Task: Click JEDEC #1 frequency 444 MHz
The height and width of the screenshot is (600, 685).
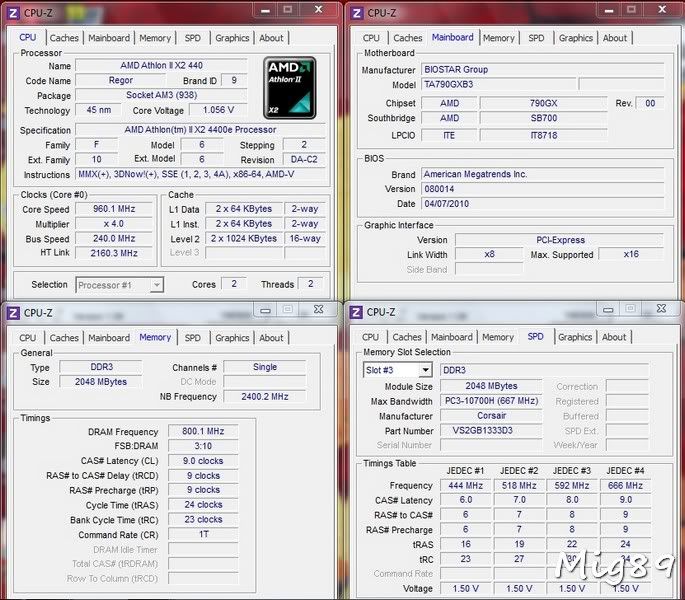Action: [466, 486]
